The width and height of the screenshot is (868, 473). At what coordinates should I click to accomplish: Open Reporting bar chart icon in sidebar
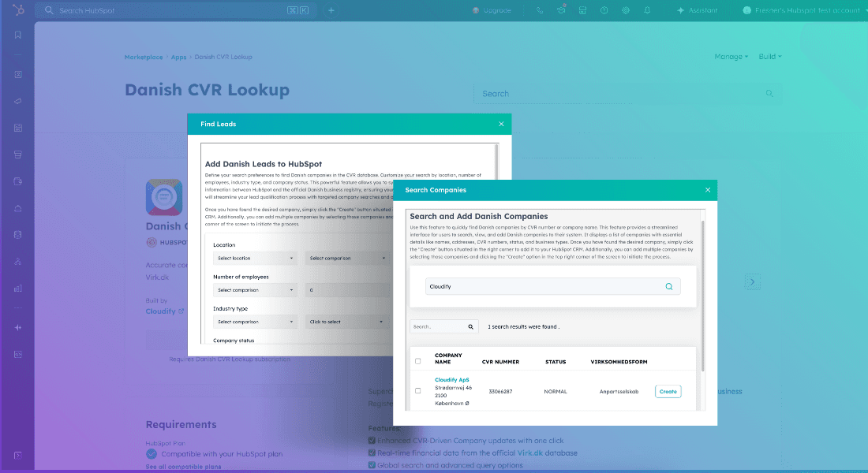(17, 289)
